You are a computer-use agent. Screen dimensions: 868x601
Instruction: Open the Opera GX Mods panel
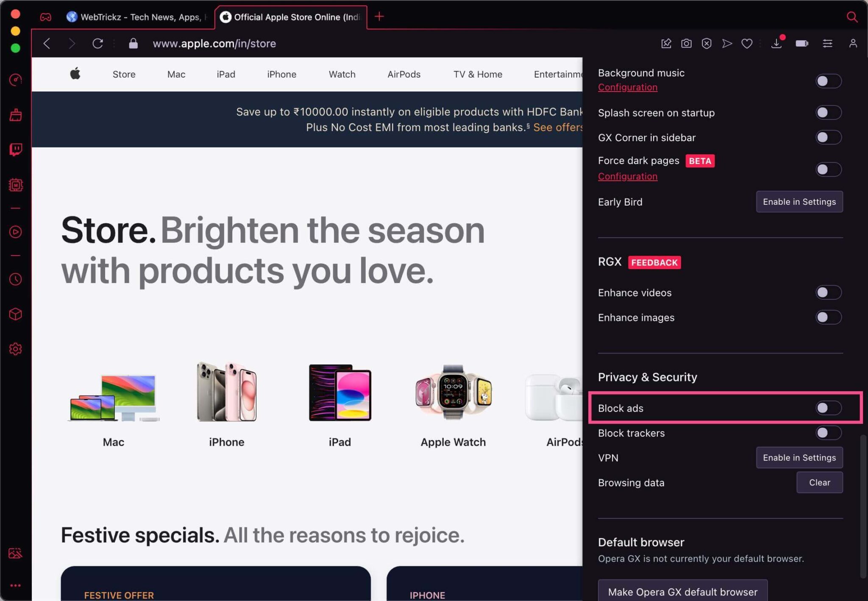coord(16,185)
